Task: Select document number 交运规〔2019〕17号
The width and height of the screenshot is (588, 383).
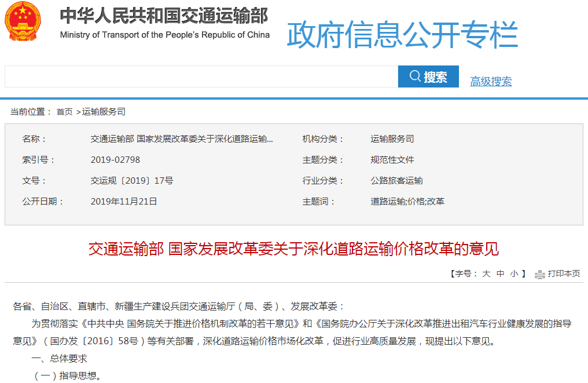Action: pyautogui.click(x=131, y=181)
